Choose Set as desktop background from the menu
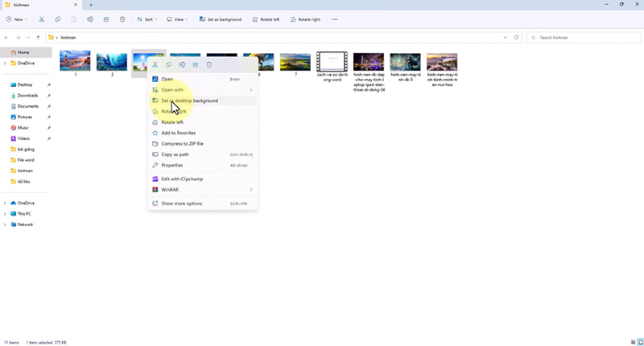 coord(189,101)
